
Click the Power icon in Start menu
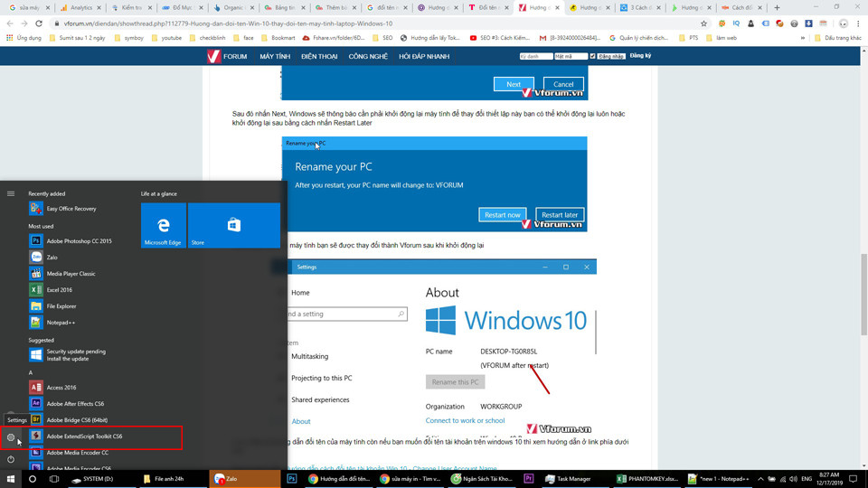pyautogui.click(x=11, y=459)
